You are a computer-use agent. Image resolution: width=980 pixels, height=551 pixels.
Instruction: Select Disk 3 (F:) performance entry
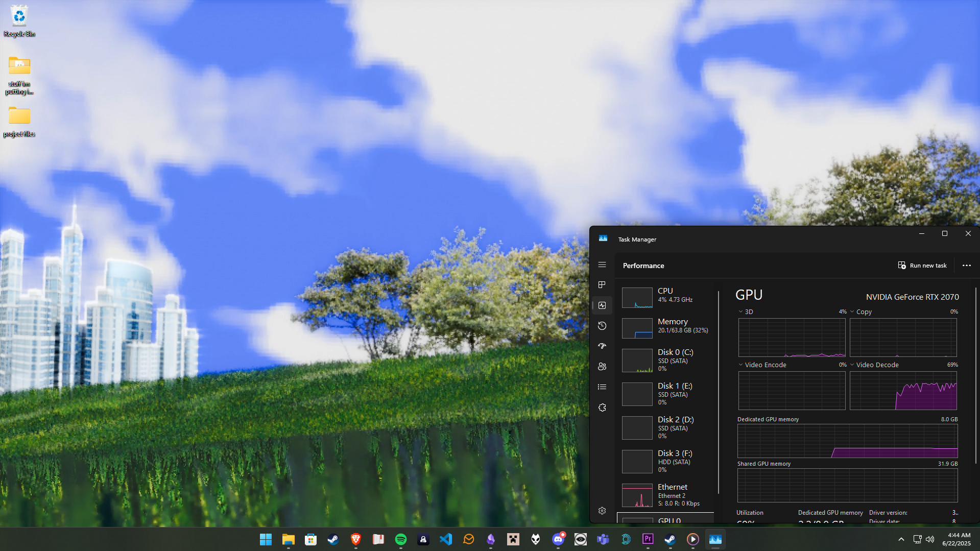[x=666, y=461]
